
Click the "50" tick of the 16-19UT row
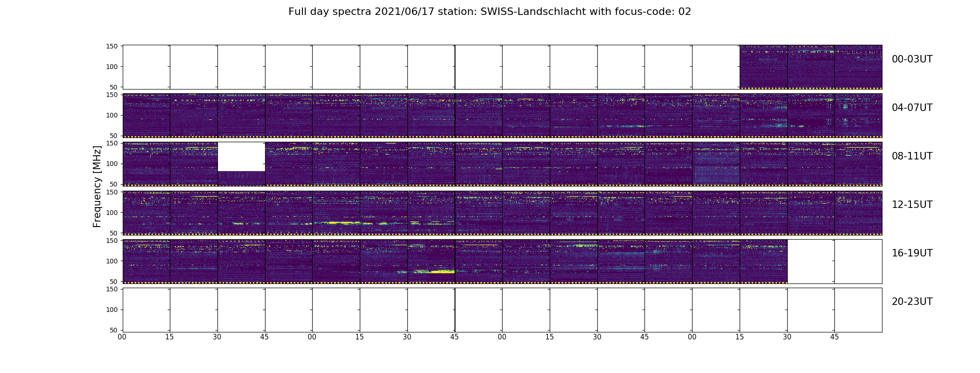[114, 281]
